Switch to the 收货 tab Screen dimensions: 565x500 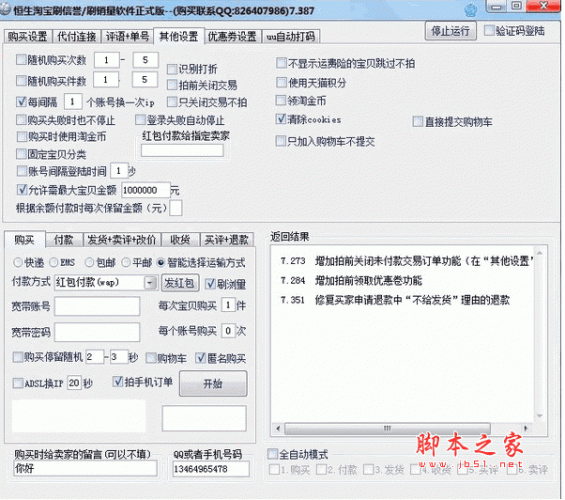click(x=180, y=240)
